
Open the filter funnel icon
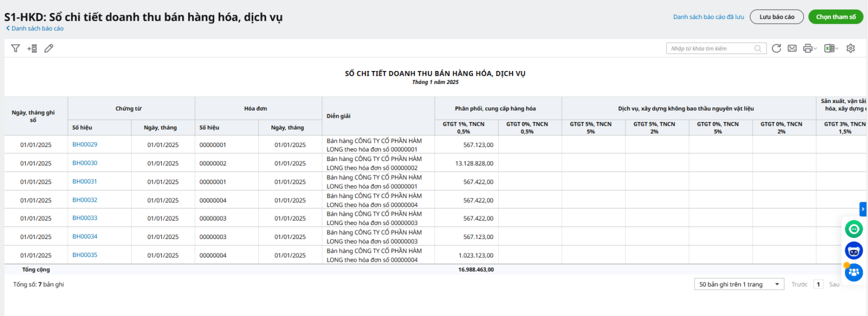pyautogui.click(x=15, y=48)
